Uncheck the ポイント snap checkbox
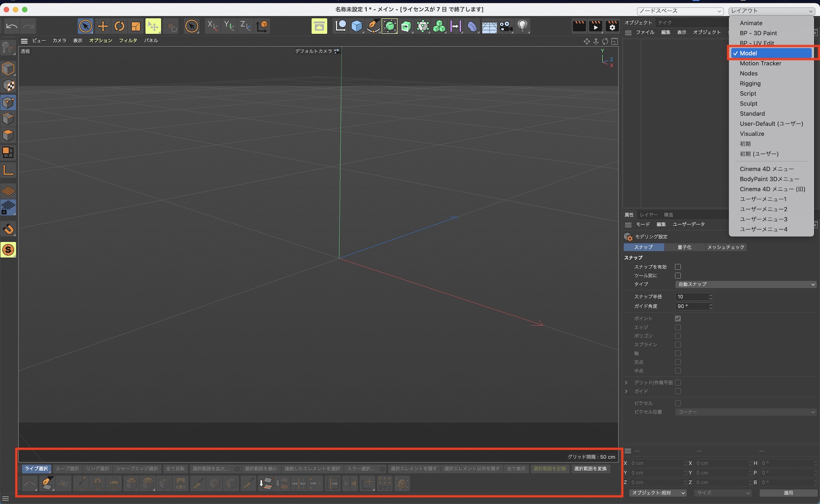 click(678, 318)
